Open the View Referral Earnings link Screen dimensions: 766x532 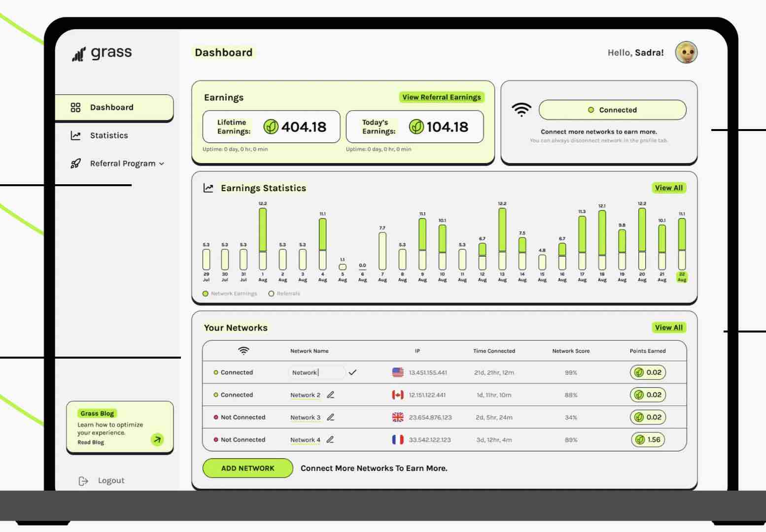pos(441,98)
